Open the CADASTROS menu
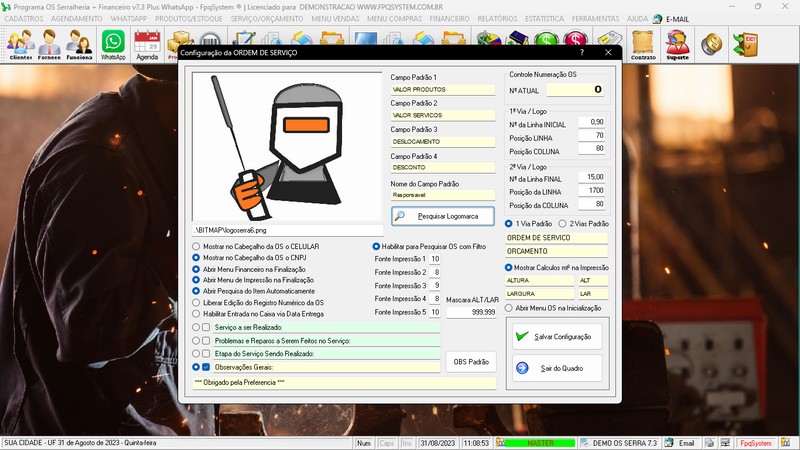 tap(24, 19)
